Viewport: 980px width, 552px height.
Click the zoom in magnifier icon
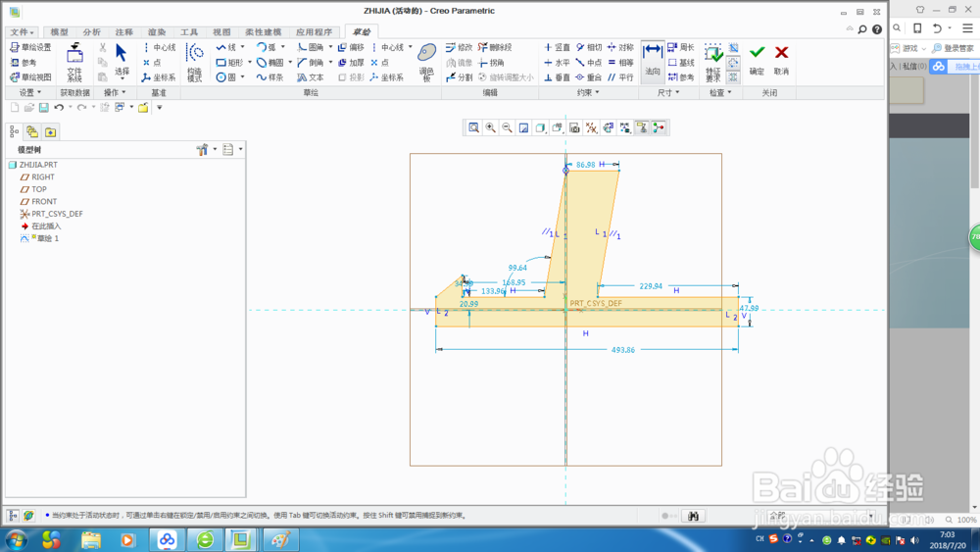[491, 128]
